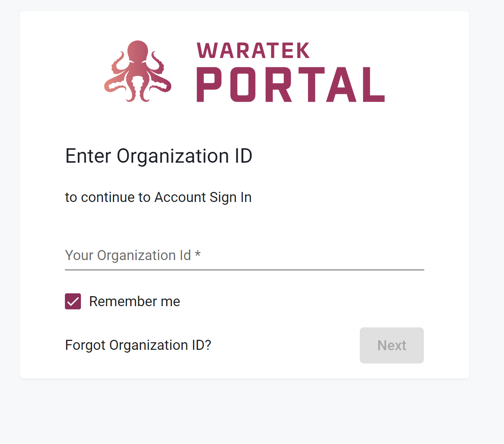Click the underline of the Organization Id field

(244, 270)
